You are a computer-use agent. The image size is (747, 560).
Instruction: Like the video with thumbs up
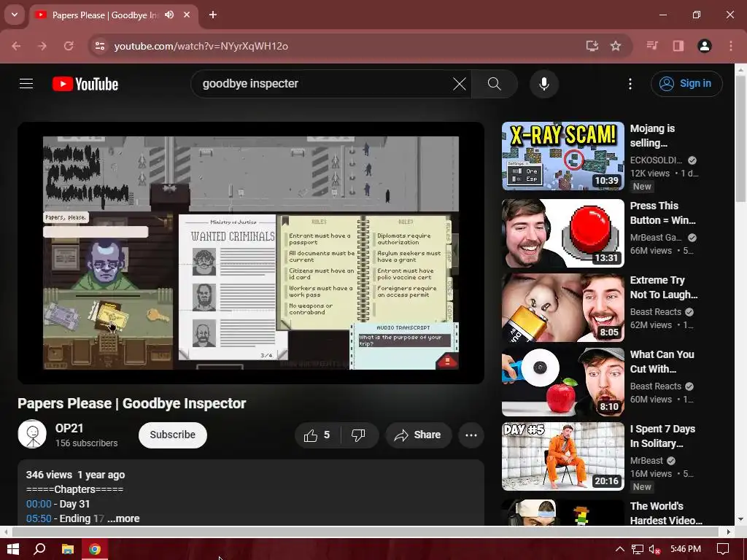(x=317, y=435)
